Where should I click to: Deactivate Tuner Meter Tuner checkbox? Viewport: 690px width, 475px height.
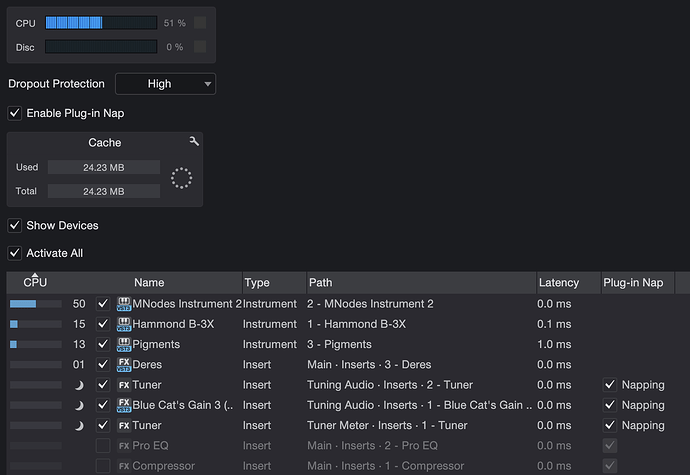pyautogui.click(x=103, y=425)
